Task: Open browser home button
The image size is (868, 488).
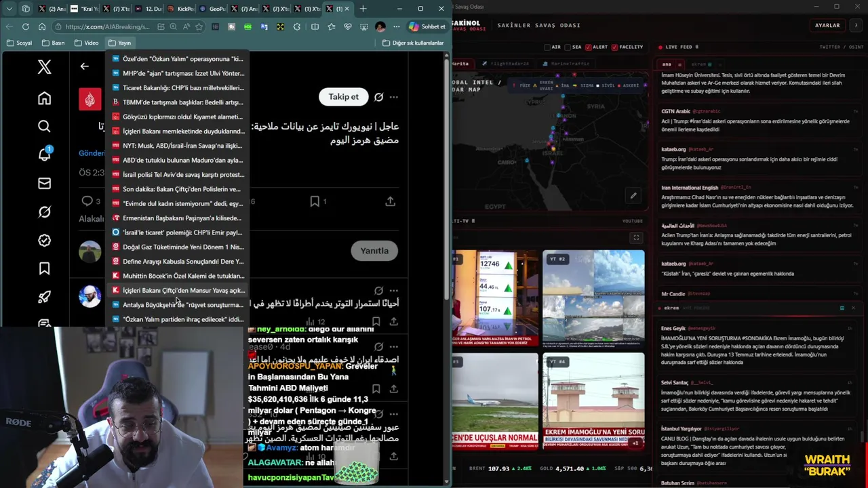Action: point(42,26)
